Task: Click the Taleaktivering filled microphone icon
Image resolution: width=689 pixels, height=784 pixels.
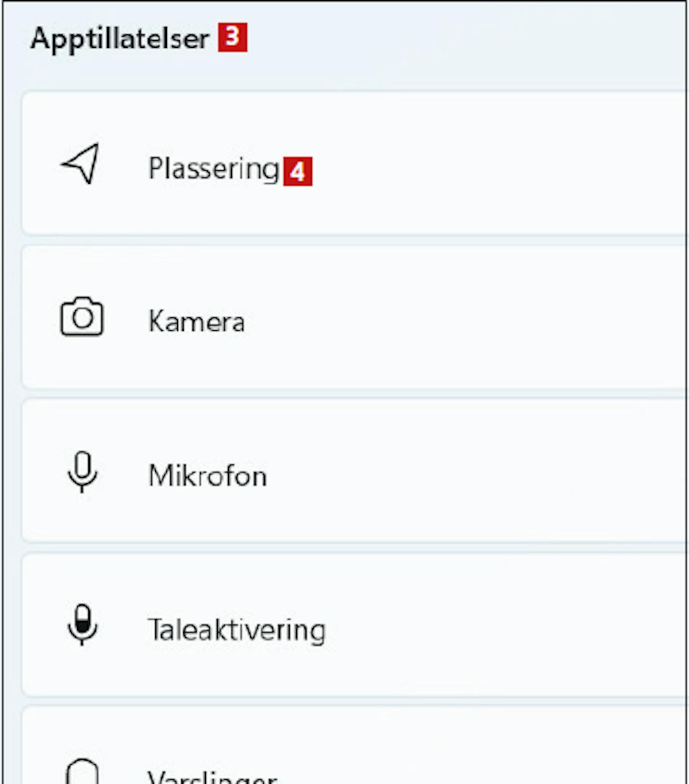Action: tap(82, 625)
